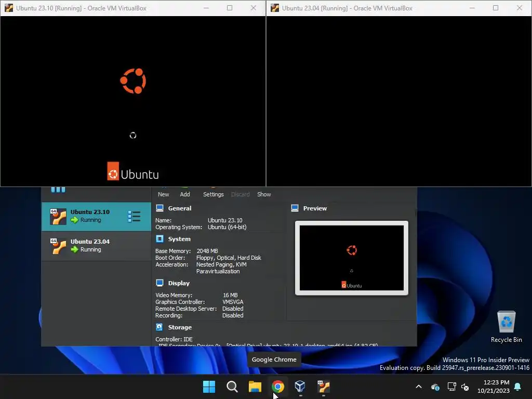
Task: Launch Google Chrome from the taskbar
Action: click(278, 387)
